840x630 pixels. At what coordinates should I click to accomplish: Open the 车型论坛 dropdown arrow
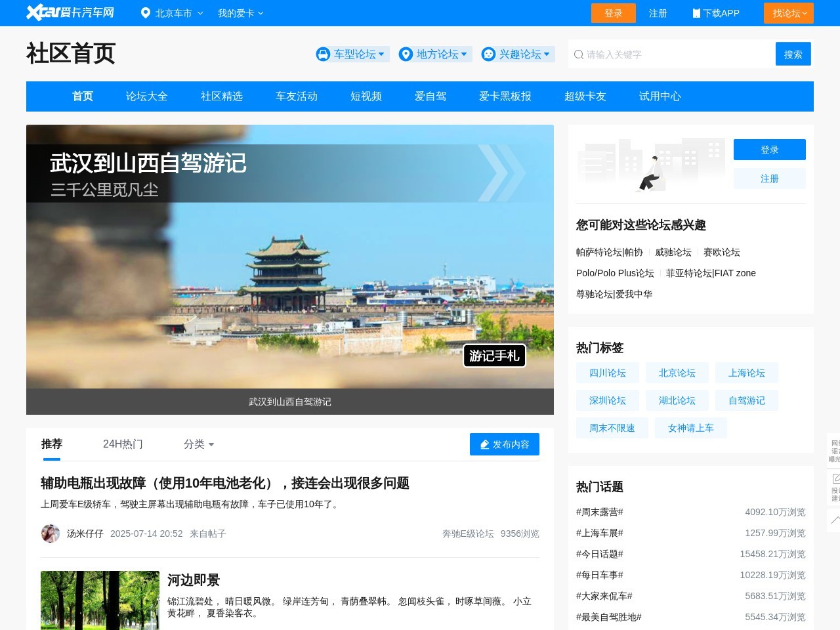(381, 54)
